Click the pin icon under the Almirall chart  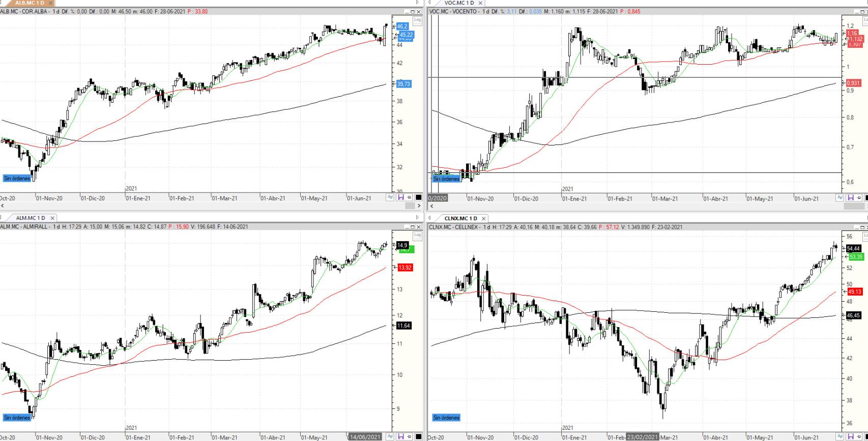[x=410, y=436]
